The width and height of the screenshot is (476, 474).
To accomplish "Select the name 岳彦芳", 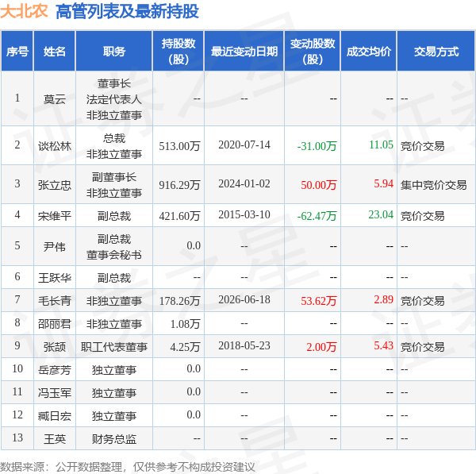I will click(x=55, y=370).
